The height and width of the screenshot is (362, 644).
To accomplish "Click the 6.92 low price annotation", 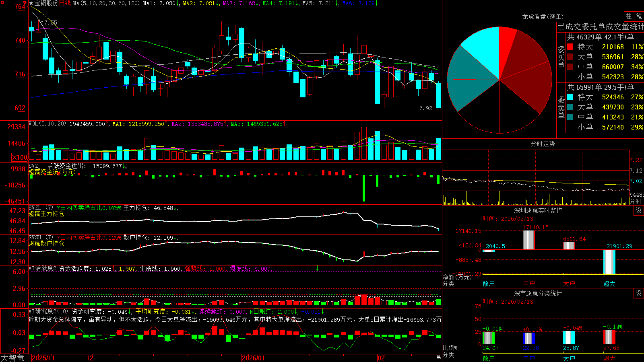I will point(425,108).
